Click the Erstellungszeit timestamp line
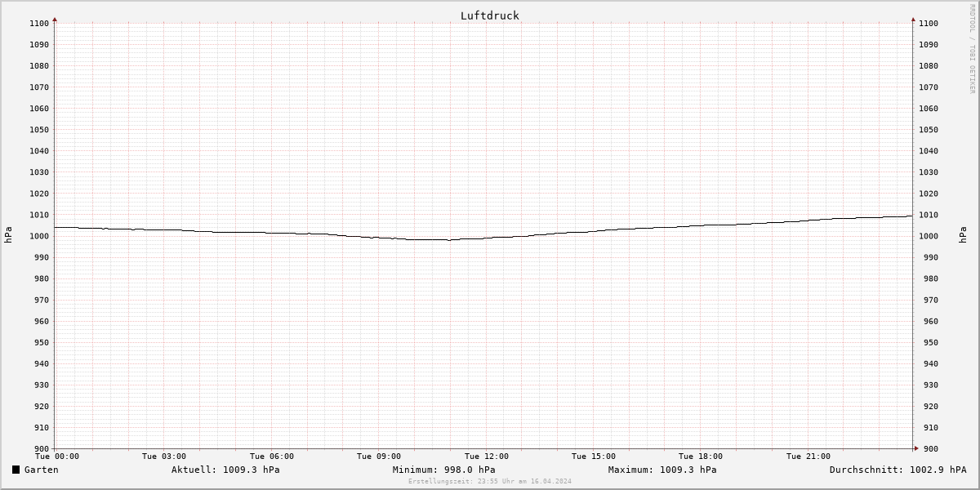980x490 pixels. (490, 481)
